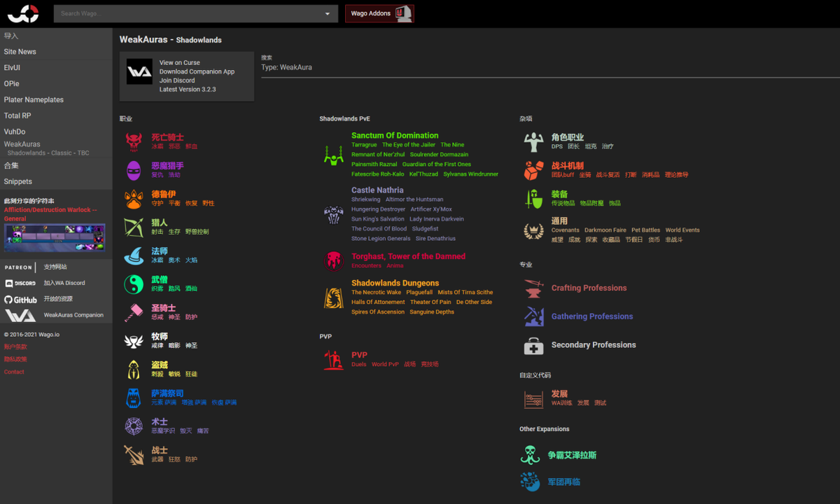Click the Warlock WeakAura preview thumbnail
The width and height of the screenshot is (840, 504).
tap(55, 237)
